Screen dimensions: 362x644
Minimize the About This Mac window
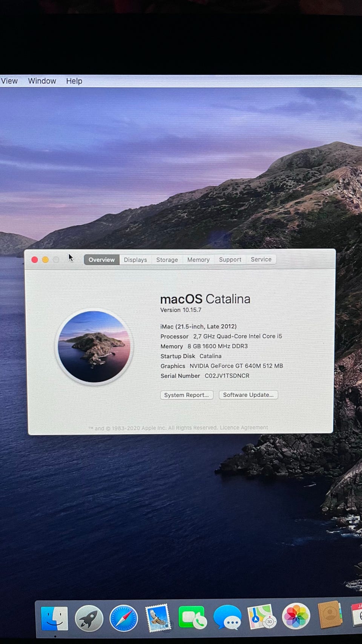(45, 260)
